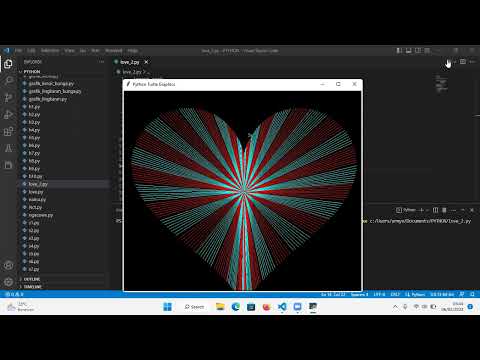Open customize layout icon in title bar
The width and height of the screenshot is (480, 360).
[427, 51]
